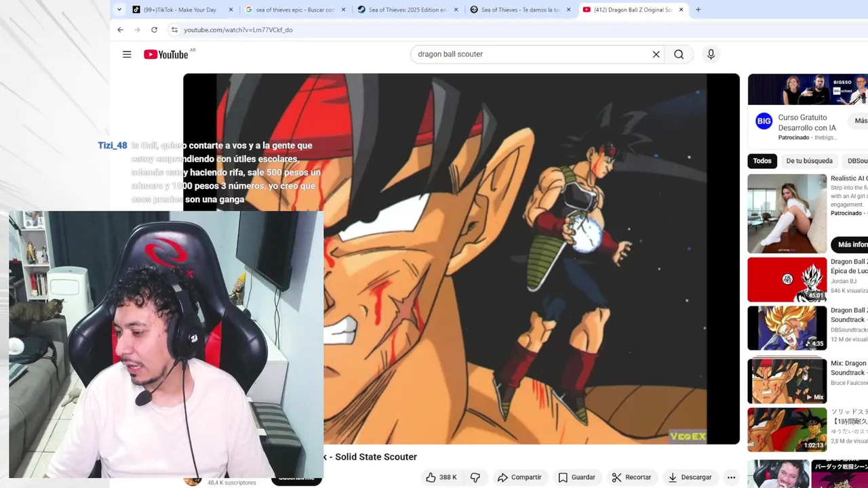Go forward in browser history
The image size is (868, 488).
pyautogui.click(x=137, y=30)
